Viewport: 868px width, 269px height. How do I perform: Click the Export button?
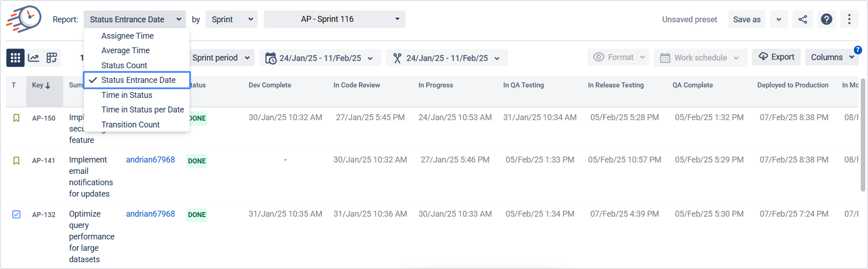pyautogui.click(x=776, y=57)
